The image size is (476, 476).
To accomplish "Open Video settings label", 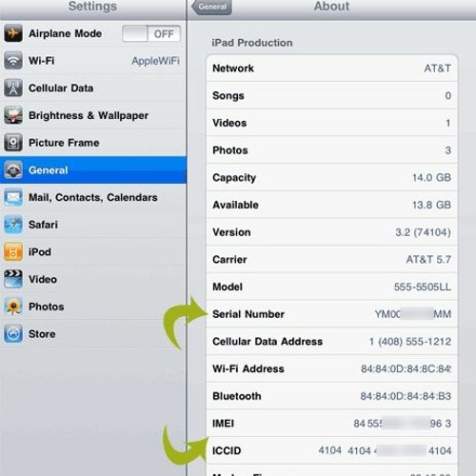I will click(x=43, y=279).
